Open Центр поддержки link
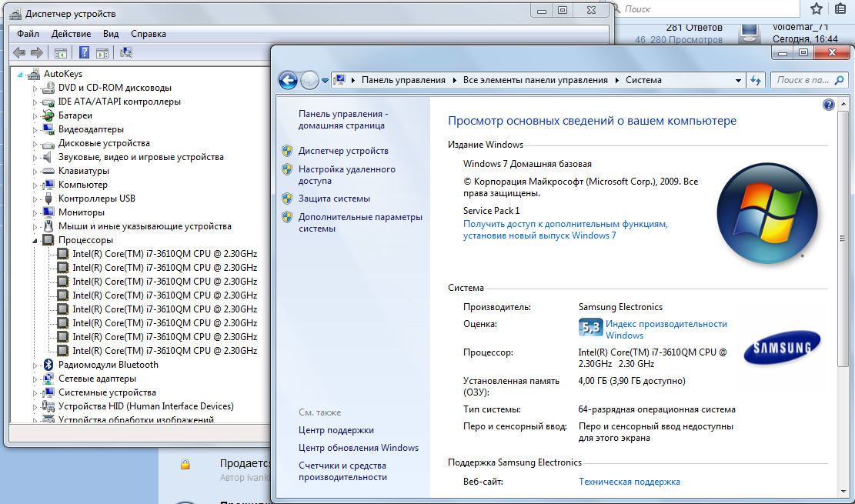Viewport: 855px width, 504px height. pos(336,430)
